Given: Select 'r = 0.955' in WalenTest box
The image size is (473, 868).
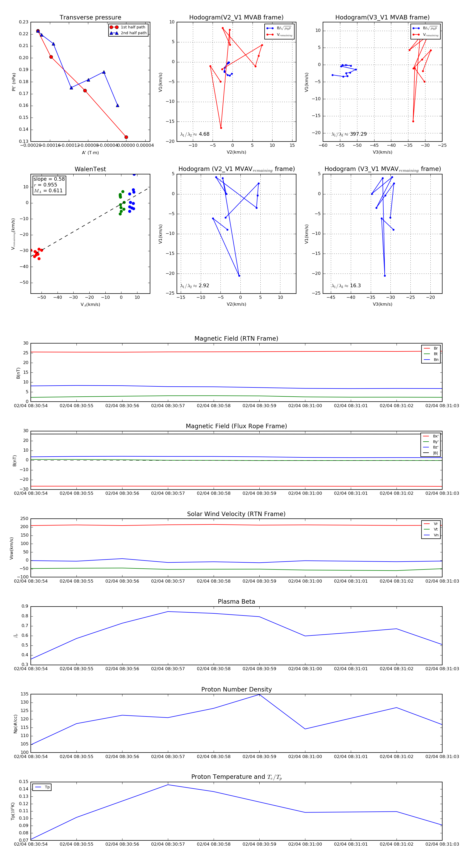Looking at the screenshot, I should (x=45, y=185).
